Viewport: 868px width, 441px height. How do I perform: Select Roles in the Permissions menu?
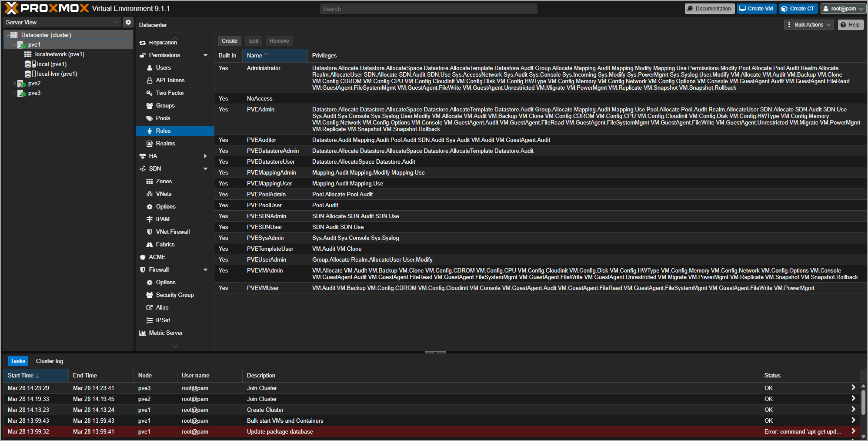click(175, 131)
